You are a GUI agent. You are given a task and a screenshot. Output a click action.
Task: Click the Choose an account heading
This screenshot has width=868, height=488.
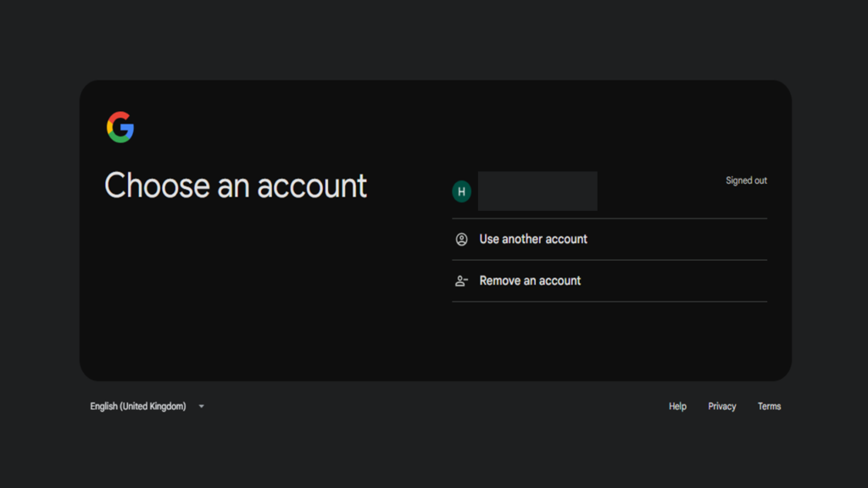[236, 186]
